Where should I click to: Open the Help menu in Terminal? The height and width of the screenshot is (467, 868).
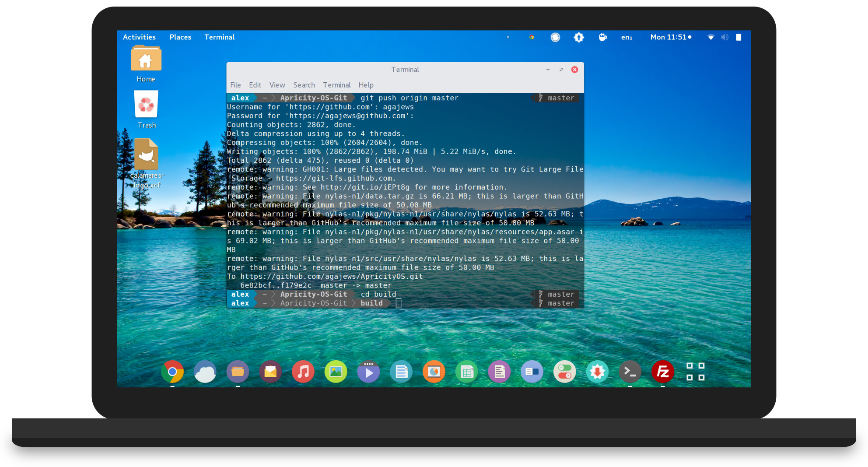(366, 85)
